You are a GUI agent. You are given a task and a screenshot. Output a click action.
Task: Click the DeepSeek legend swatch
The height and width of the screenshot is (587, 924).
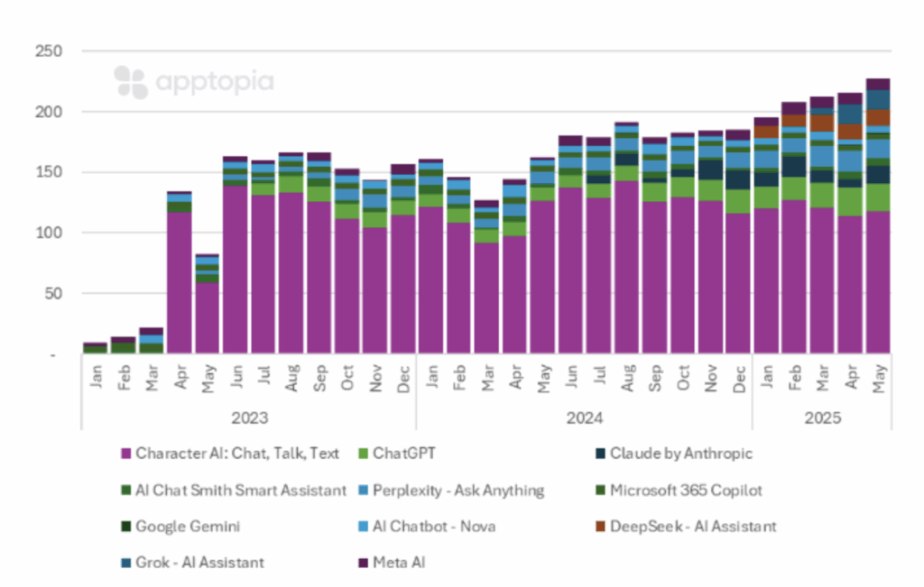tap(600, 527)
